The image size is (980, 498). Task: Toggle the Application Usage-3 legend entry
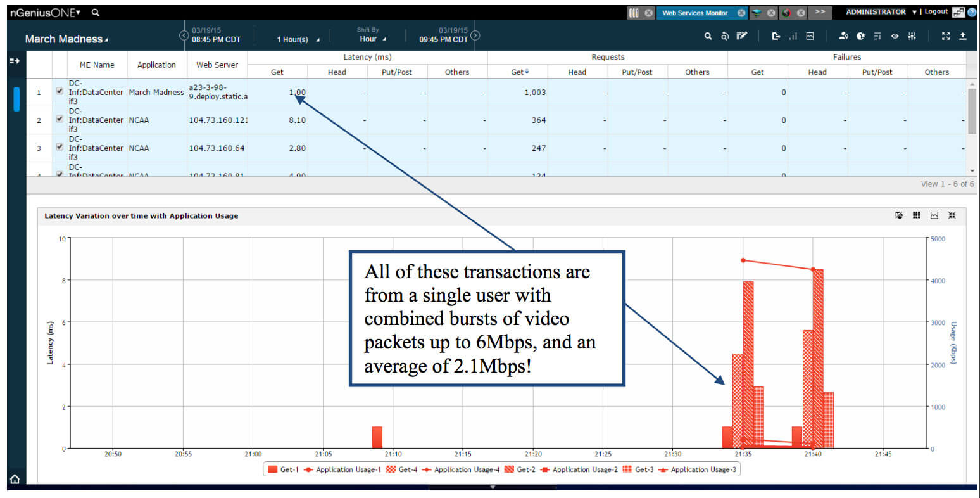698,469
